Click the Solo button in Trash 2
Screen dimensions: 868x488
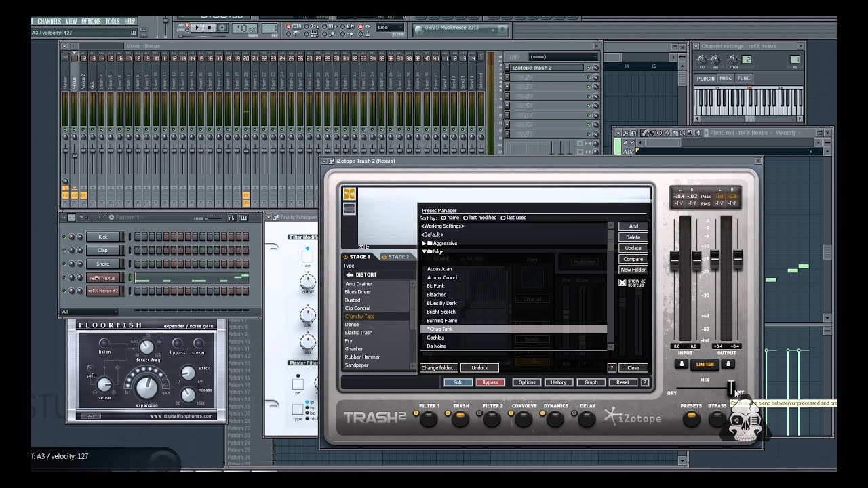[x=458, y=382]
